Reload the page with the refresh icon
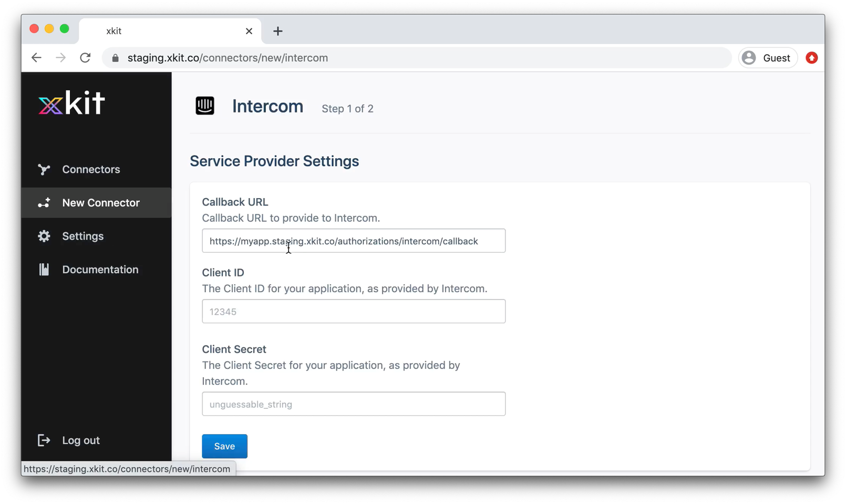846x504 pixels. [x=85, y=58]
